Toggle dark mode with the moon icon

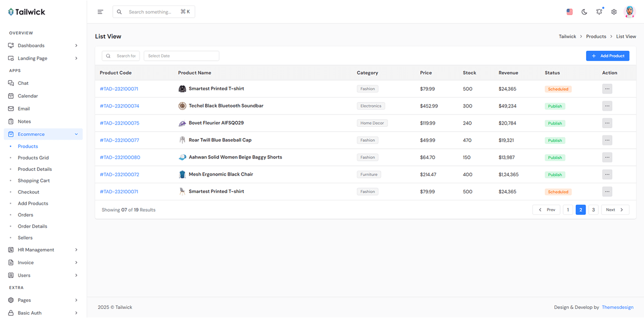click(x=584, y=12)
